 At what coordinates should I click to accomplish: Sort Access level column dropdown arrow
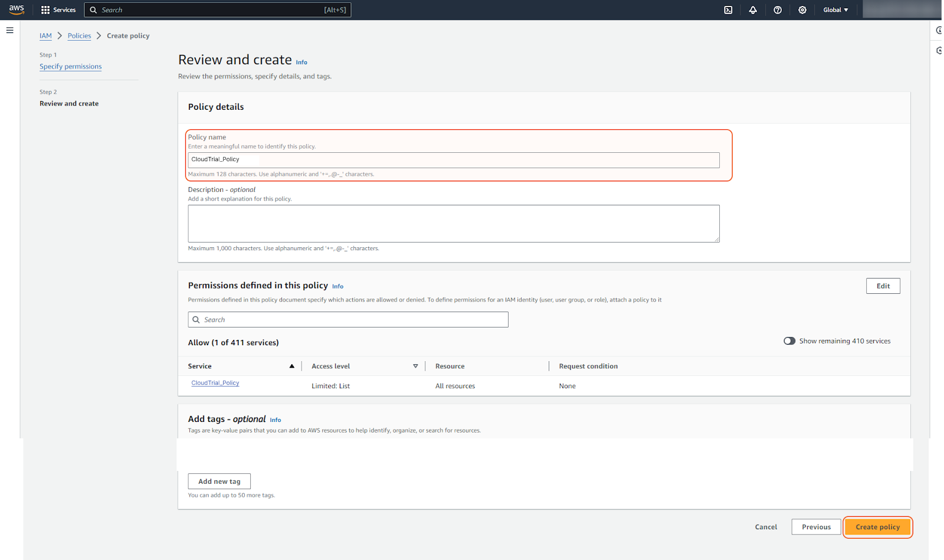coord(415,366)
